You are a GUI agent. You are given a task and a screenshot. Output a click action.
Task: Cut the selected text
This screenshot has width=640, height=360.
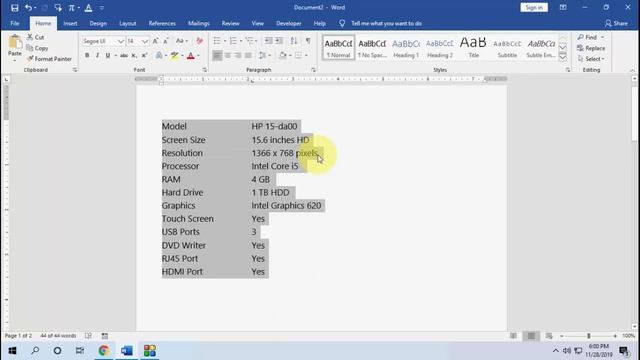click(36, 37)
